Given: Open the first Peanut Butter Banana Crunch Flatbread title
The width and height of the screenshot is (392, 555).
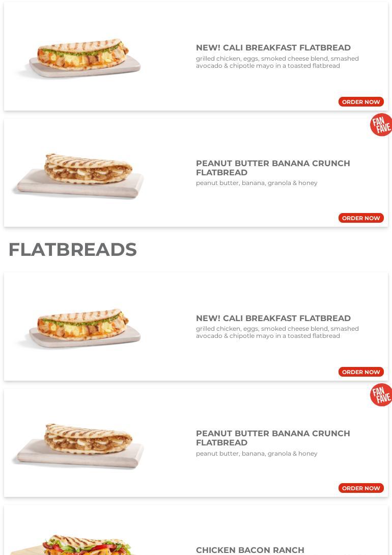Looking at the screenshot, I should 272,168.
